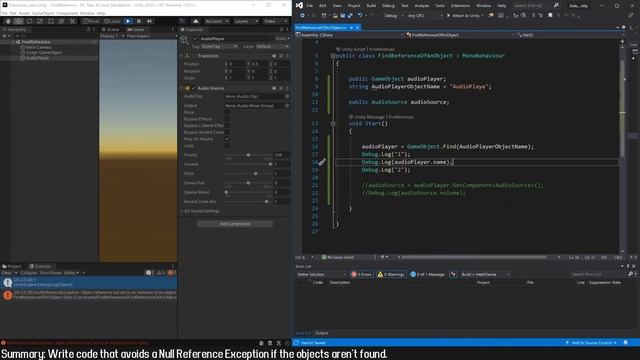Image resolution: width=640 pixels, height=360 pixels.
Task: Select the Hand tool in Unity toolbar
Action: [8, 21]
